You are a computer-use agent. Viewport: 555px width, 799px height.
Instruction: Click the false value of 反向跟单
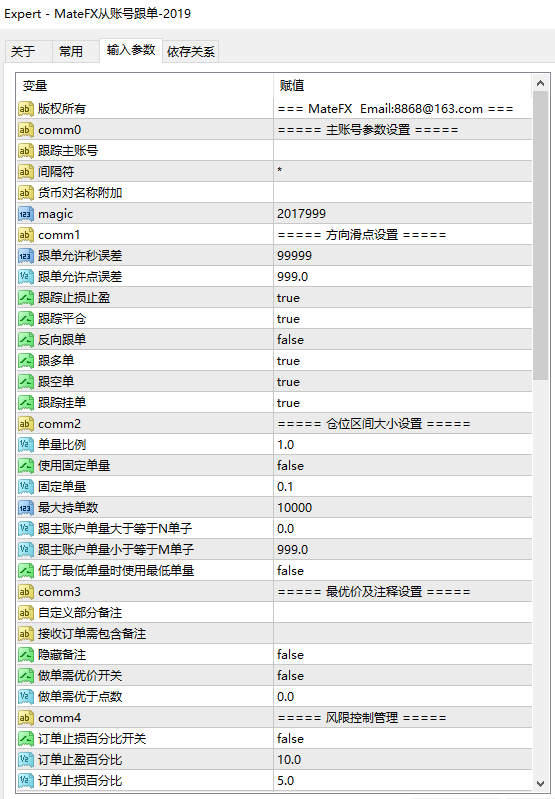290,339
